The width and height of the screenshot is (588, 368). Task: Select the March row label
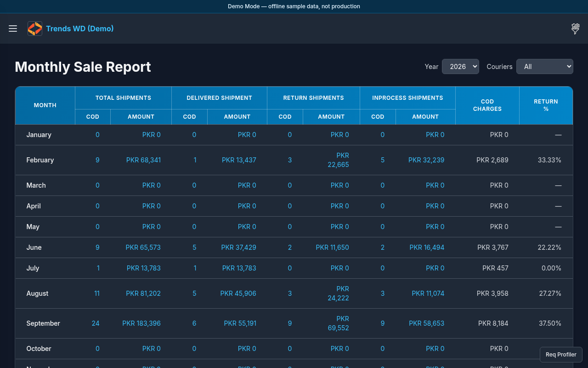click(36, 185)
